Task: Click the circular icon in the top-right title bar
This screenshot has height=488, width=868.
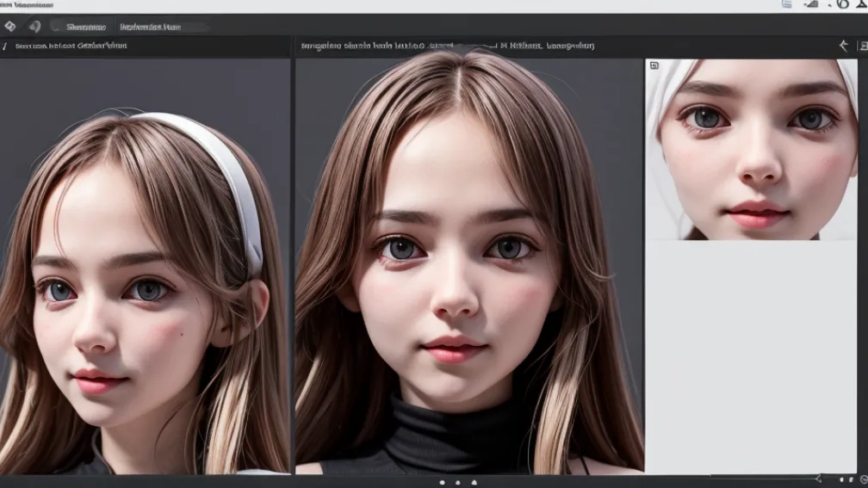Action: pos(842,4)
